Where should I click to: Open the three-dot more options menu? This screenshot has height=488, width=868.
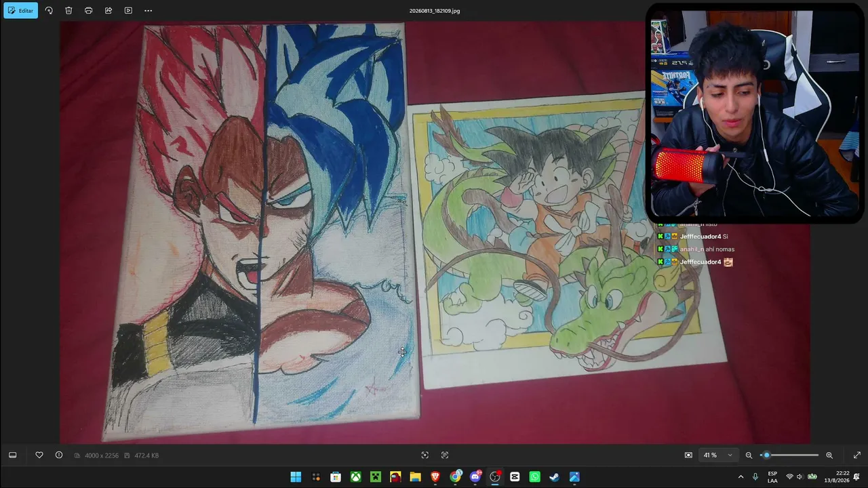(148, 11)
